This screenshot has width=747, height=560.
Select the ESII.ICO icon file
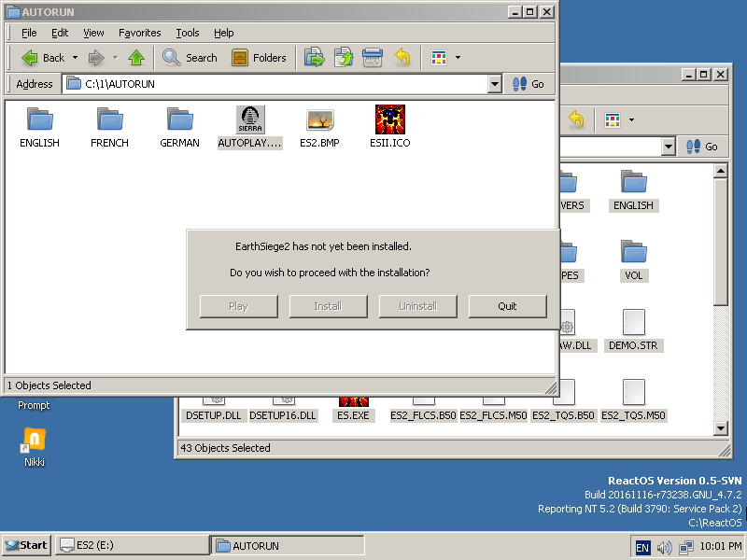click(x=389, y=126)
